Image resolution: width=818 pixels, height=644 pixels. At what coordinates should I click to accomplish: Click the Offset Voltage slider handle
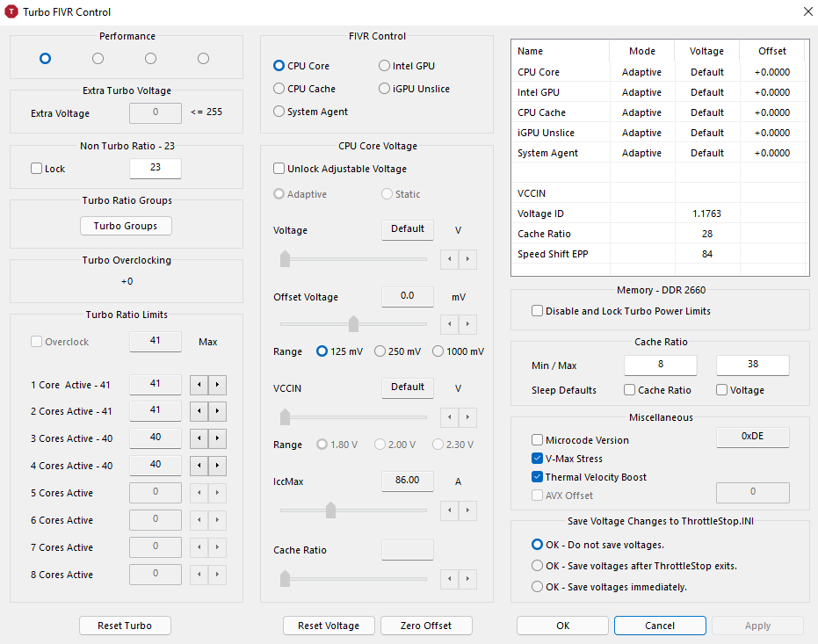pos(353,324)
